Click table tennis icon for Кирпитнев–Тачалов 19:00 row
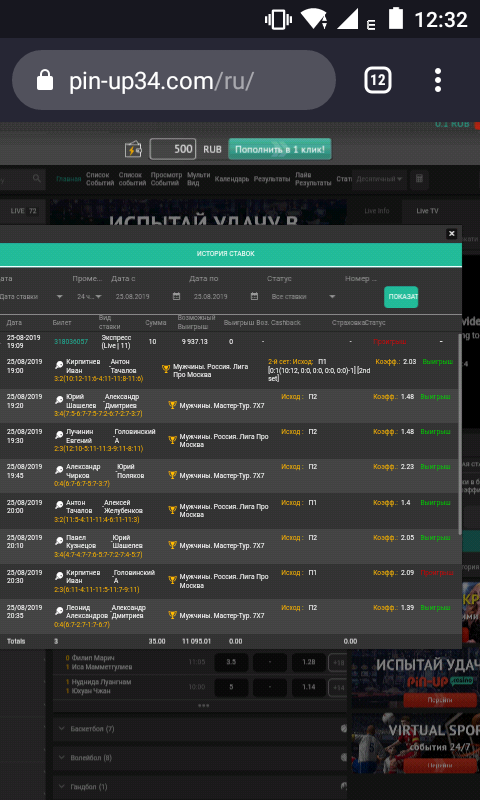The image size is (480, 800). click(x=59, y=365)
